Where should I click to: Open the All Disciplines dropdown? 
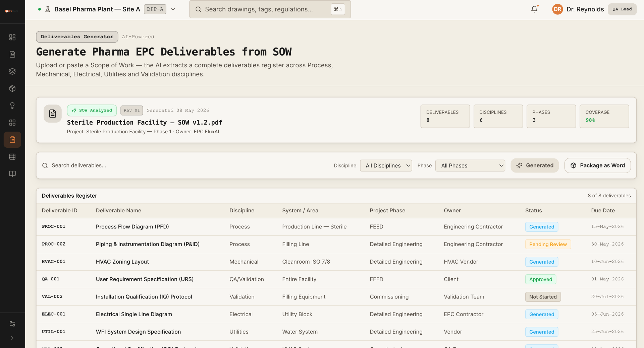386,165
